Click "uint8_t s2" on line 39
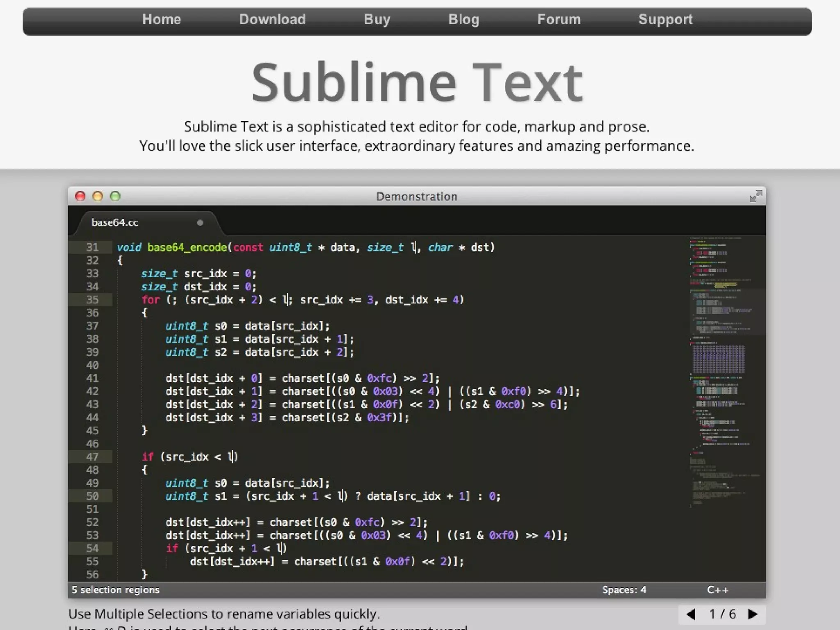The height and width of the screenshot is (630, 840). 196,352
